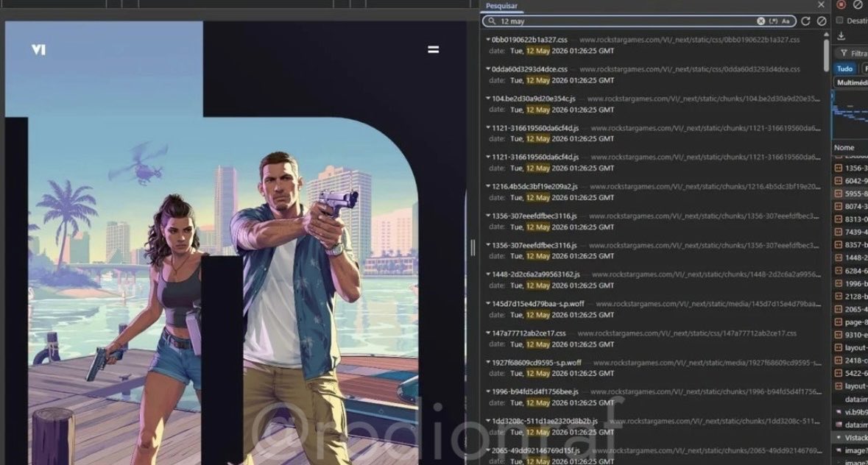This screenshot has width=868, height=465.
Task: Select the 7439-4 request in network list
Action: pos(851,232)
